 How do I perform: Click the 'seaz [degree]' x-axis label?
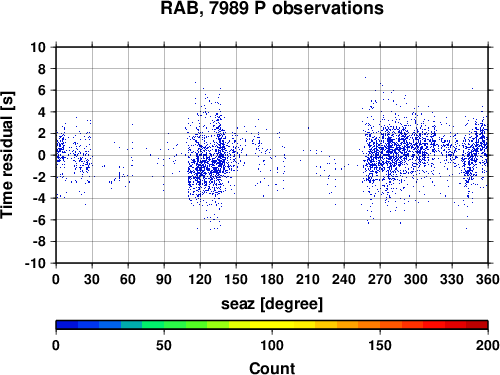(272, 304)
